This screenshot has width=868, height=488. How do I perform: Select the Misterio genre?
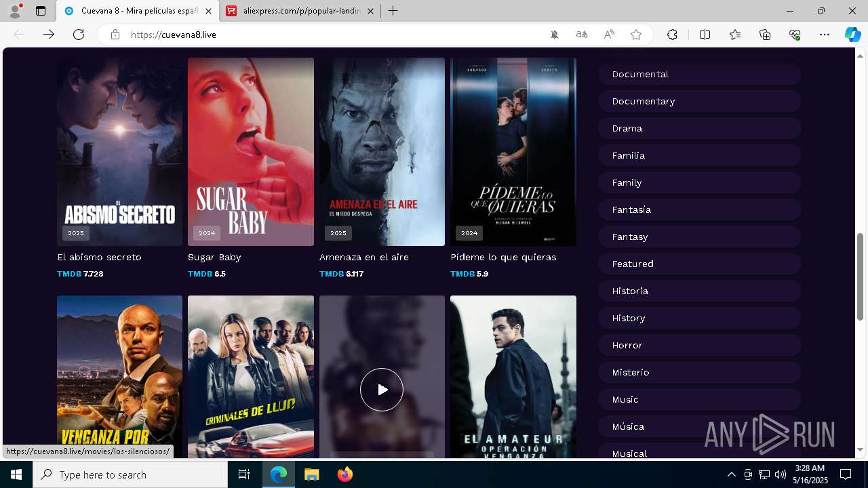[700, 372]
